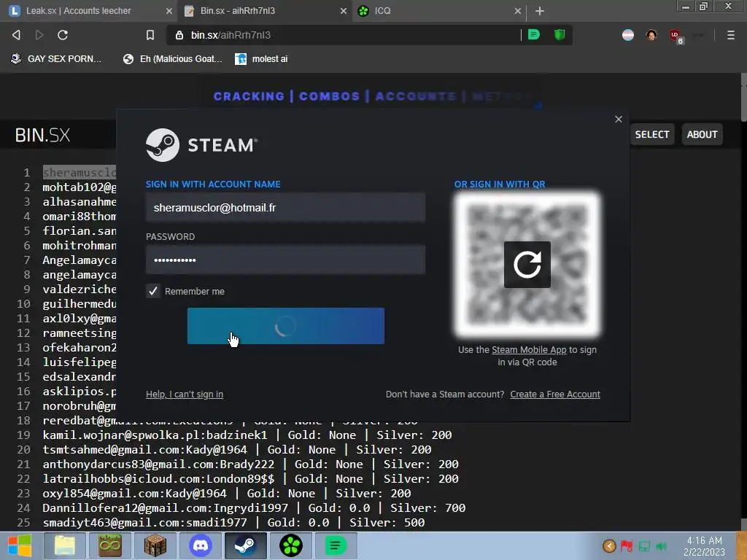The height and width of the screenshot is (560, 747).
Task: Open the first bookmark in the bookmarks bar
Action: (56, 59)
